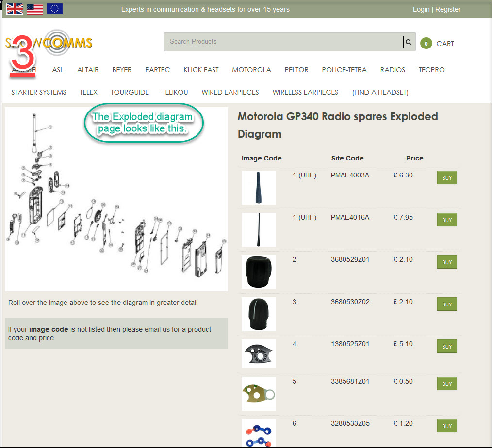The image size is (492, 448).
Task: Click the £ 6.30 price
Action: (403, 175)
